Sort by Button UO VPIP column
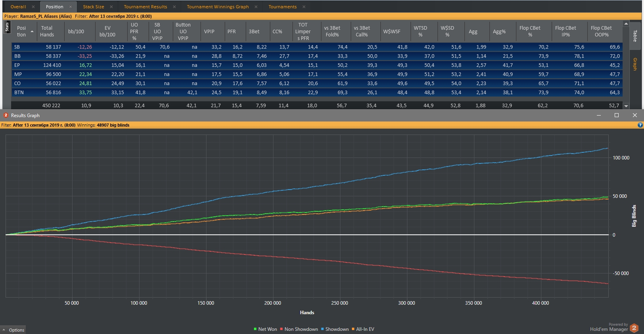The image size is (644, 334). (x=186, y=31)
